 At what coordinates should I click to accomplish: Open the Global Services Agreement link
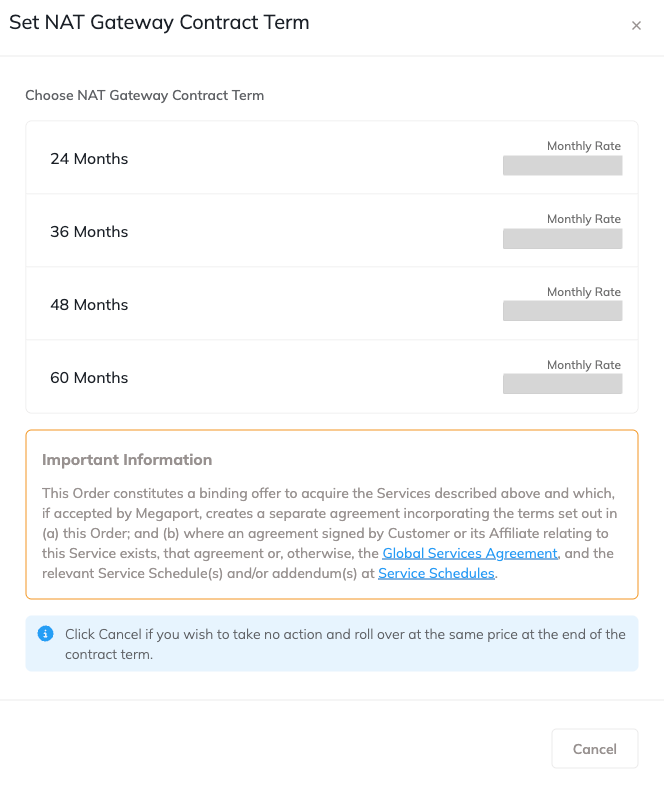(x=469, y=553)
